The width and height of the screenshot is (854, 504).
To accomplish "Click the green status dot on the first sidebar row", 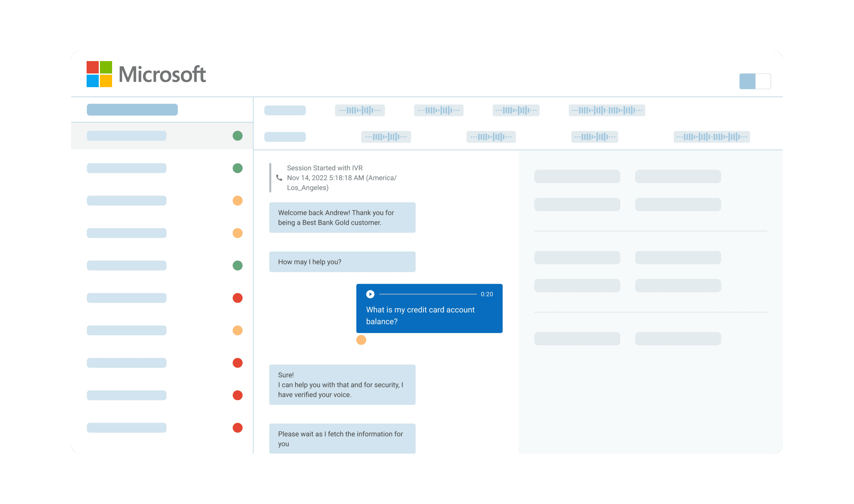I will (x=238, y=136).
